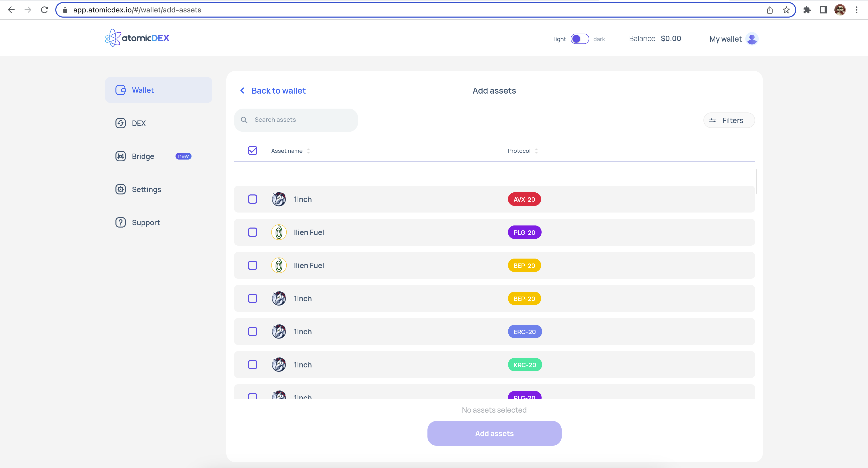Check the Ilien Fuel BEP-20 checkbox
868x468 pixels.
[x=252, y=265]
